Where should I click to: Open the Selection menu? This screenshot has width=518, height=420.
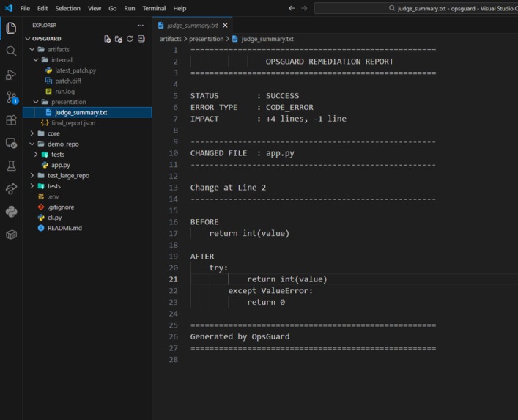[67, 8]
